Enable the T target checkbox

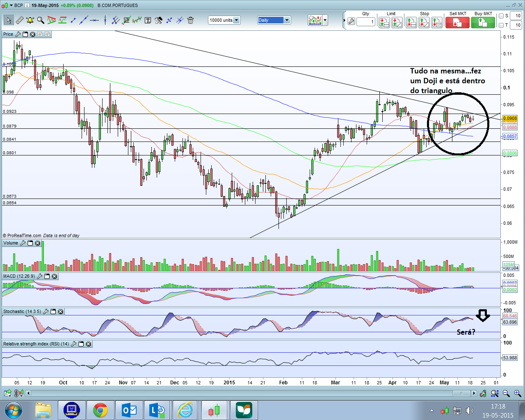(501, 25)
